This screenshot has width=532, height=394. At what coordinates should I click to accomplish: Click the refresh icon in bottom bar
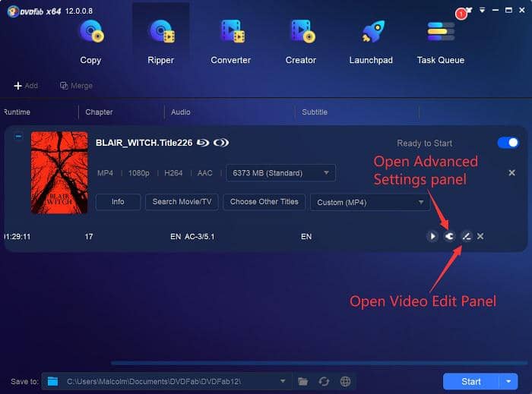click(324, 381)
